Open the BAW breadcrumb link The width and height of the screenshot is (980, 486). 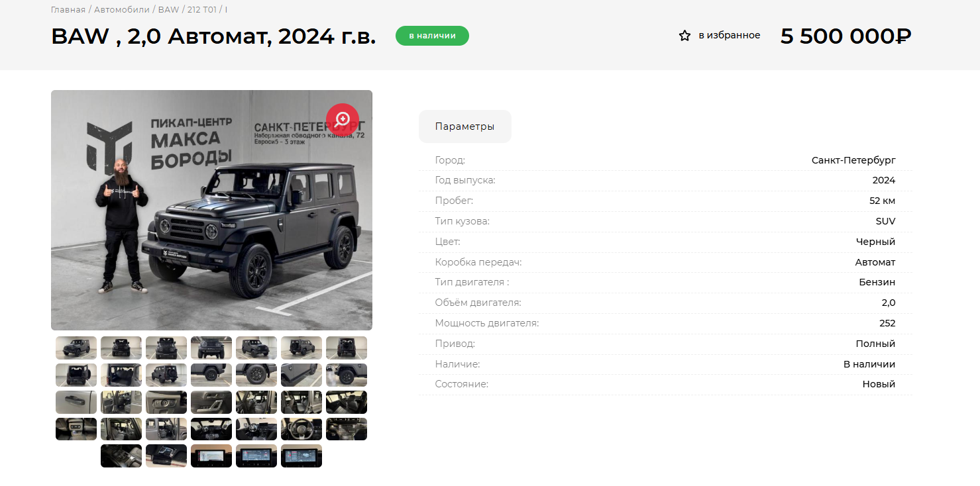(168, 10)
